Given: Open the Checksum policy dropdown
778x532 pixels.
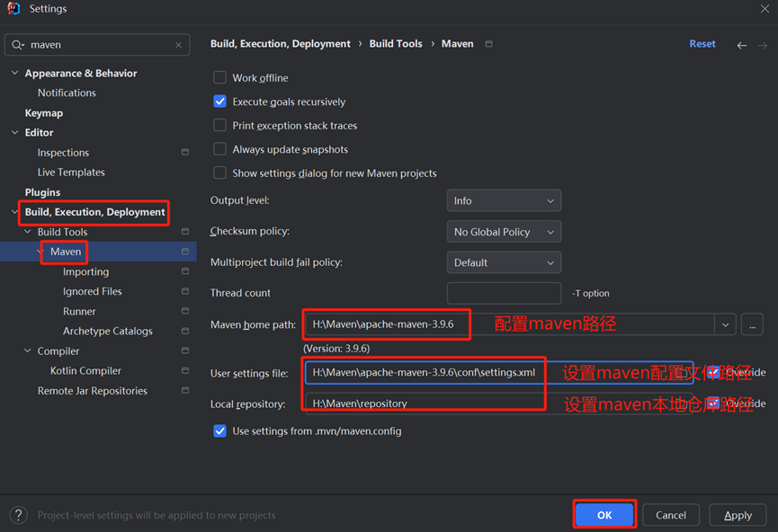Looking at the screenshot, I should point(504,232).
